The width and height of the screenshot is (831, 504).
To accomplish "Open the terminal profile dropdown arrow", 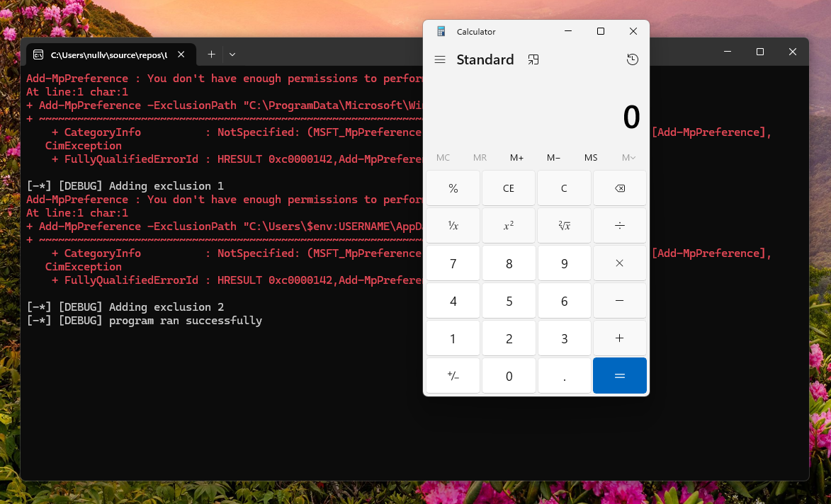I will click(x=232, y=54).
